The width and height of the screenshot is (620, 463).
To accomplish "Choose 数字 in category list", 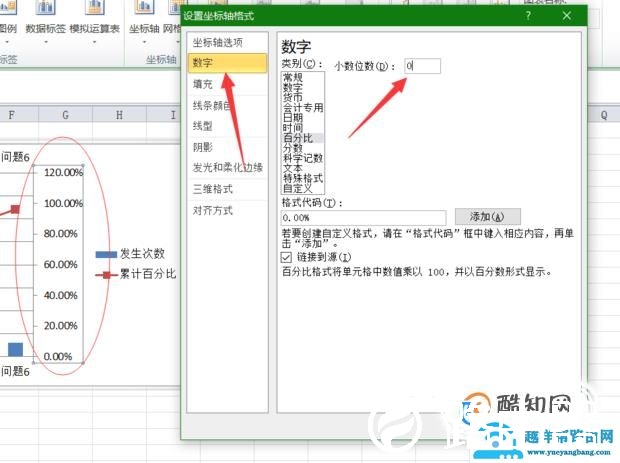I will tap(293, 87).
